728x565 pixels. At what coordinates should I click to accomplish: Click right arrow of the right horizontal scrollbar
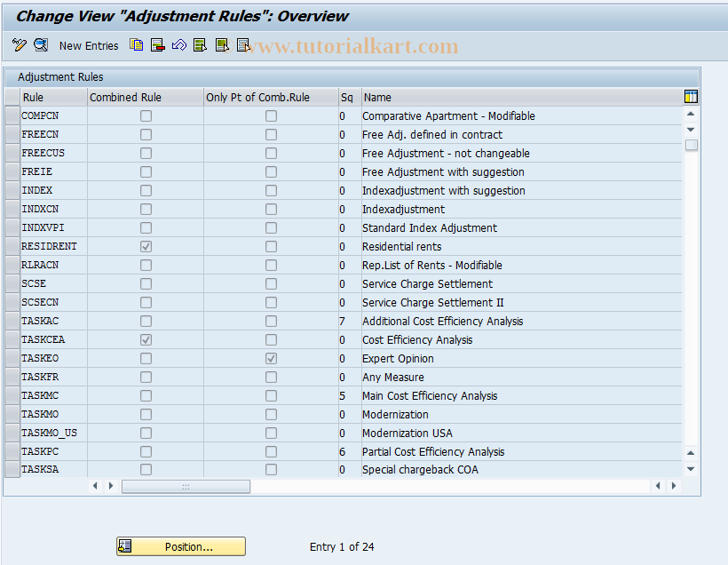coord(674,486)
